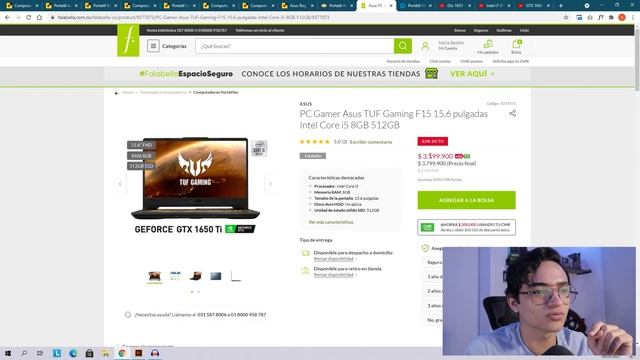The width and height of the screenshot is (640, 360).
Task: Click Banco link in top bar
Action: (x=460, y=30)
